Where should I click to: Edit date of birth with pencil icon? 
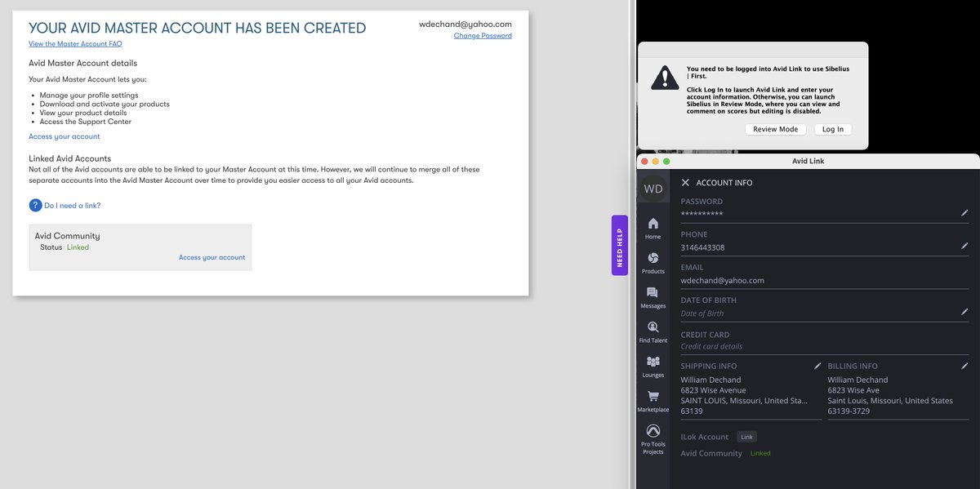point(964,312)
